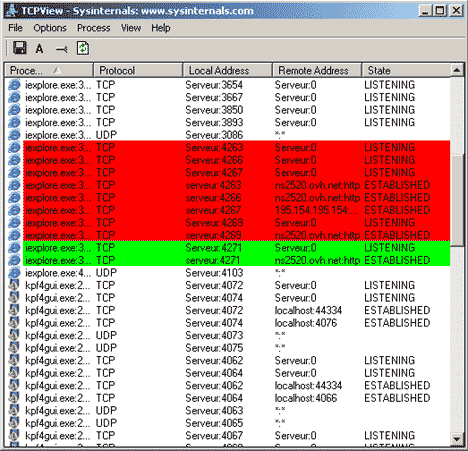Minimize the TCPView window
Viewport: 468px width, 451px height.
[425, 11]
